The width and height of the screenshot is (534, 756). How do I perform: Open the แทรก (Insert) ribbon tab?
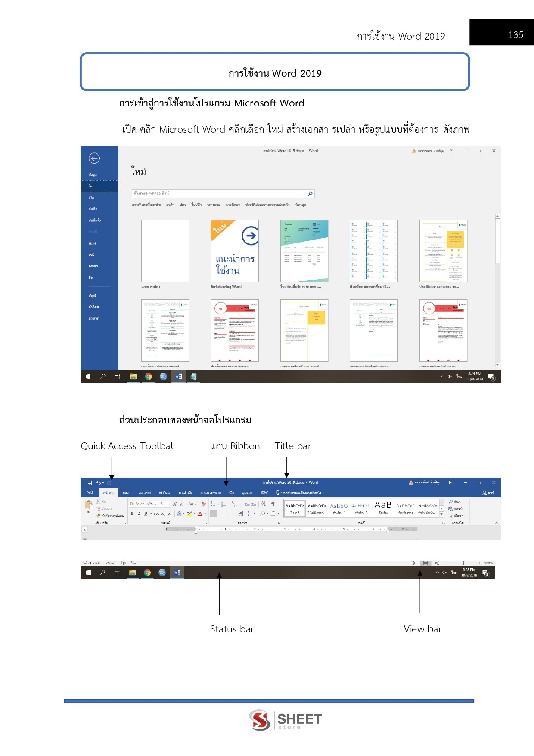[x=127, y=493]
